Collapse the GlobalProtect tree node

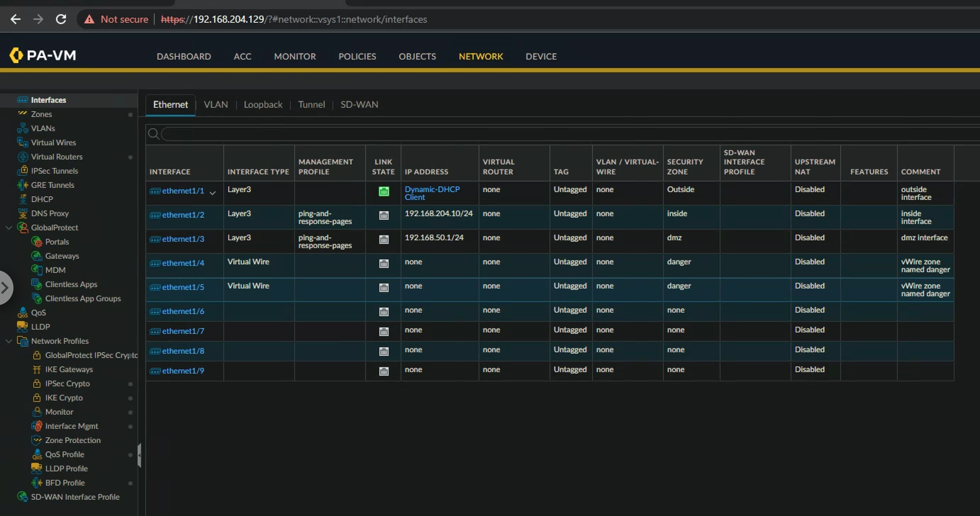(9, 228)
